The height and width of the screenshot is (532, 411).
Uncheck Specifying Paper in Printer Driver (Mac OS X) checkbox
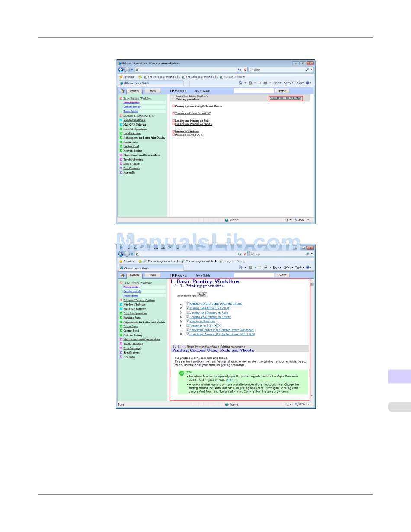coord(187,334)
